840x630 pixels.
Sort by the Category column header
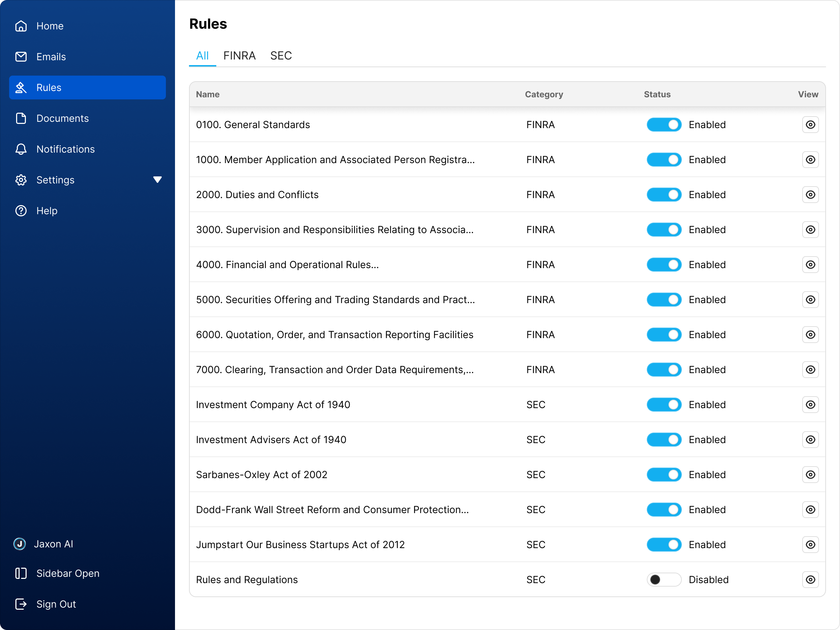pos(544,94)
